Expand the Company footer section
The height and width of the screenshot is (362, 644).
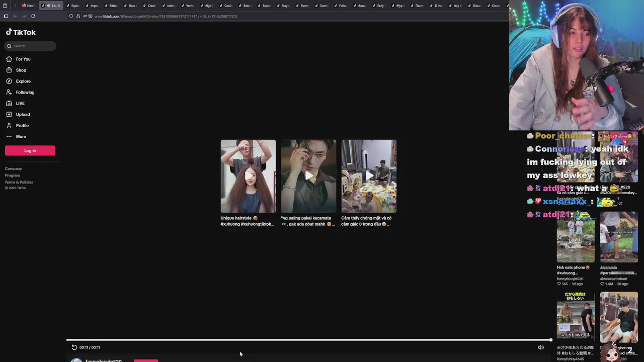(x=14, y=169)
